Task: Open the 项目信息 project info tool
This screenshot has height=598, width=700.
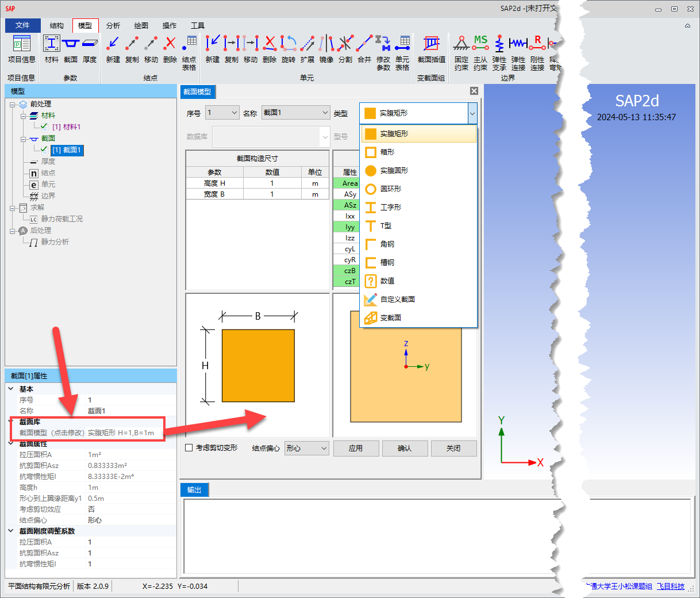Action: [22, 49]
